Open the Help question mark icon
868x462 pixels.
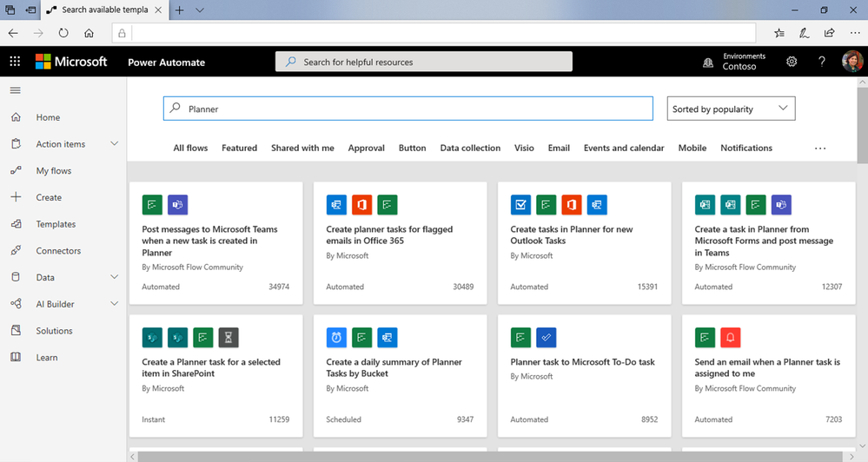pyautogui.click(x=821, y=62)
